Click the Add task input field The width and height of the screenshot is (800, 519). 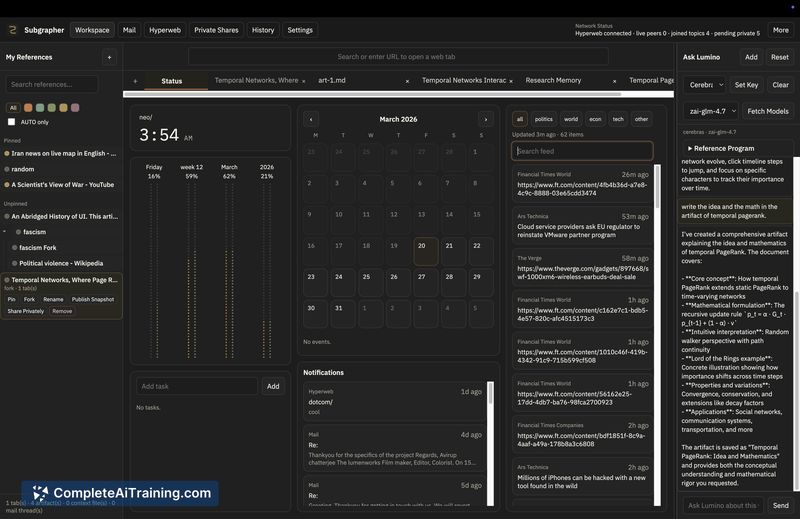coord(196,386)
